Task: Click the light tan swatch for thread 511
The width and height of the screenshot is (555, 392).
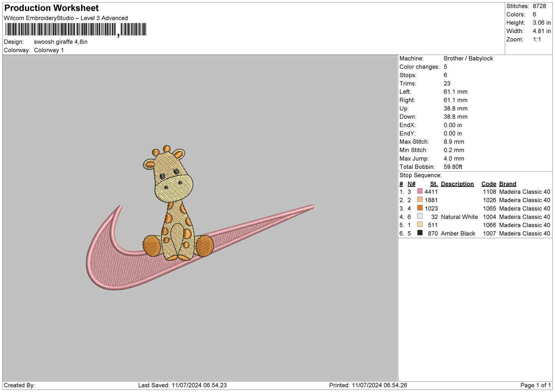Action: click(420, 225)
